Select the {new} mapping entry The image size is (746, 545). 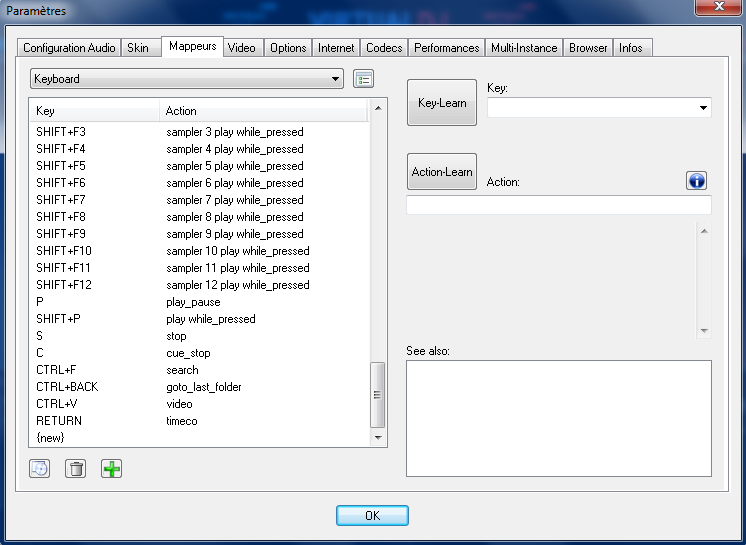pos(50,438)
